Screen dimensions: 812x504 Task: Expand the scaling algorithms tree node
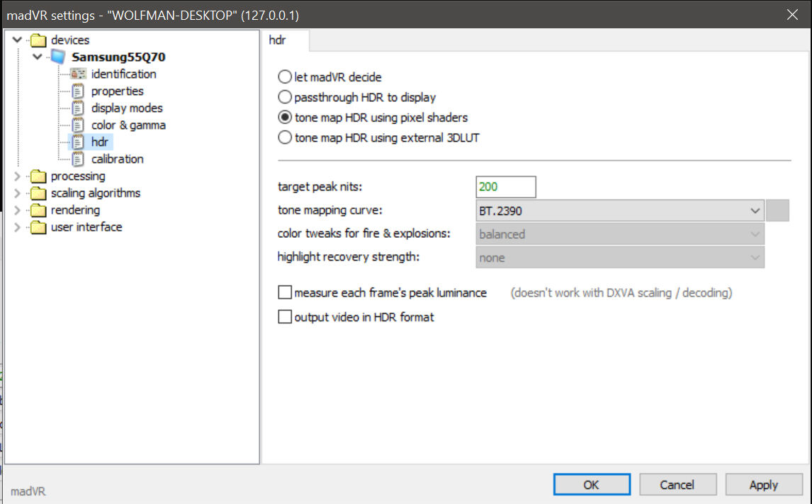(x=17, y=193)
